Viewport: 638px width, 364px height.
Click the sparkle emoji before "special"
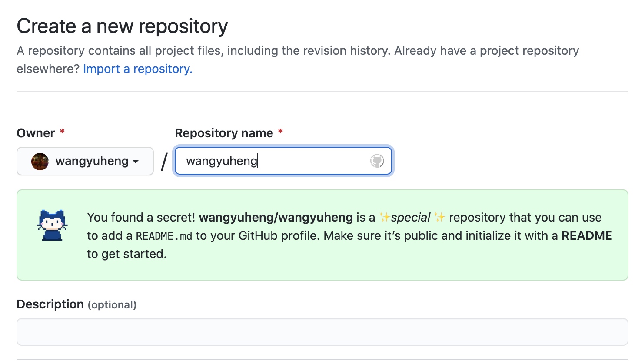[x=385, y=217]
